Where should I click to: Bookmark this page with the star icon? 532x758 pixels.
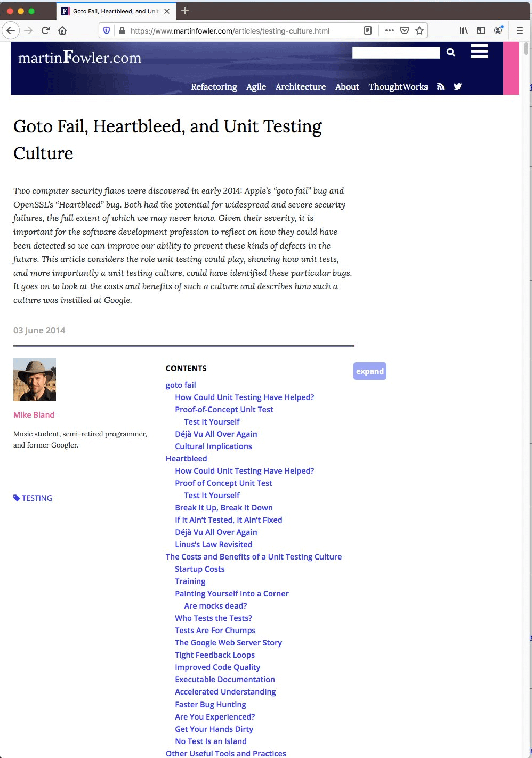420,30
